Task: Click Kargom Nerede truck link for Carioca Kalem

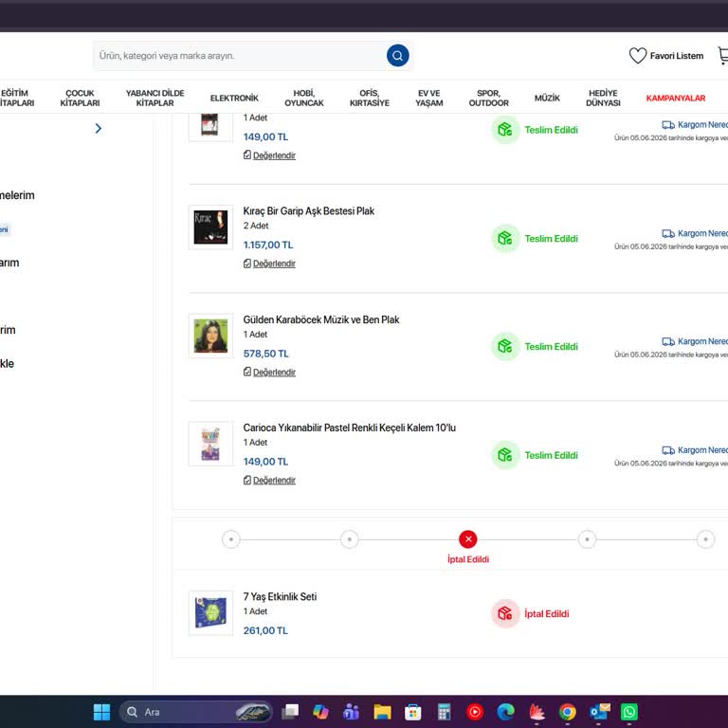Action: (x=695, y=450)
